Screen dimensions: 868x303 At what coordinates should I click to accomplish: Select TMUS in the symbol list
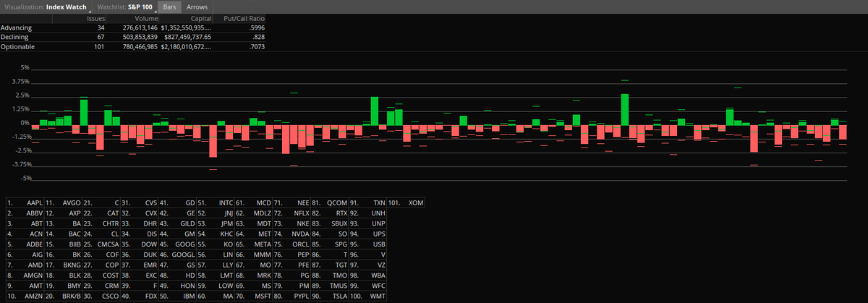point(339,286)
